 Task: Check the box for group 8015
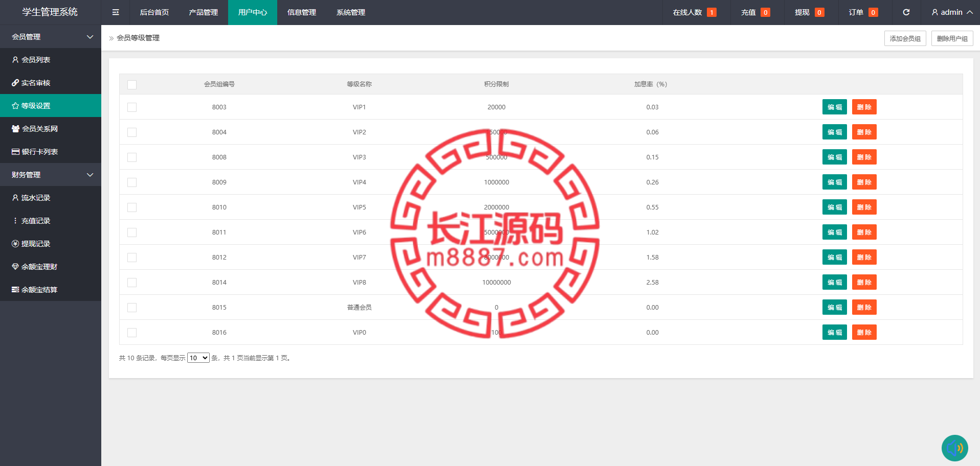pos(132,308)
